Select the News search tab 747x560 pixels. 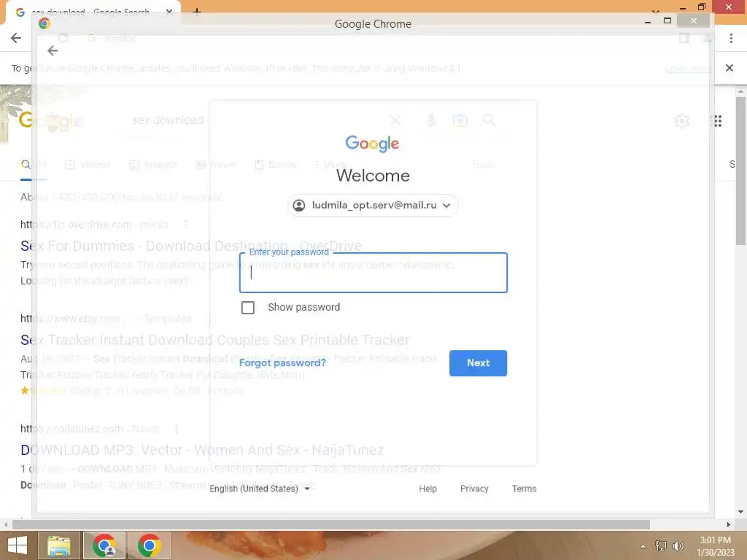(x=215, y=164)
